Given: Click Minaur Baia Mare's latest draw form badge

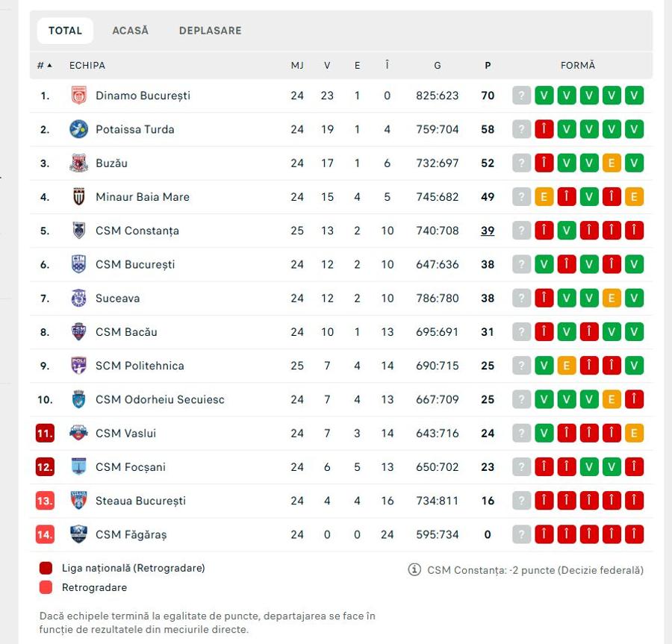Looking at the screenshot, I should tap(544, 197).
